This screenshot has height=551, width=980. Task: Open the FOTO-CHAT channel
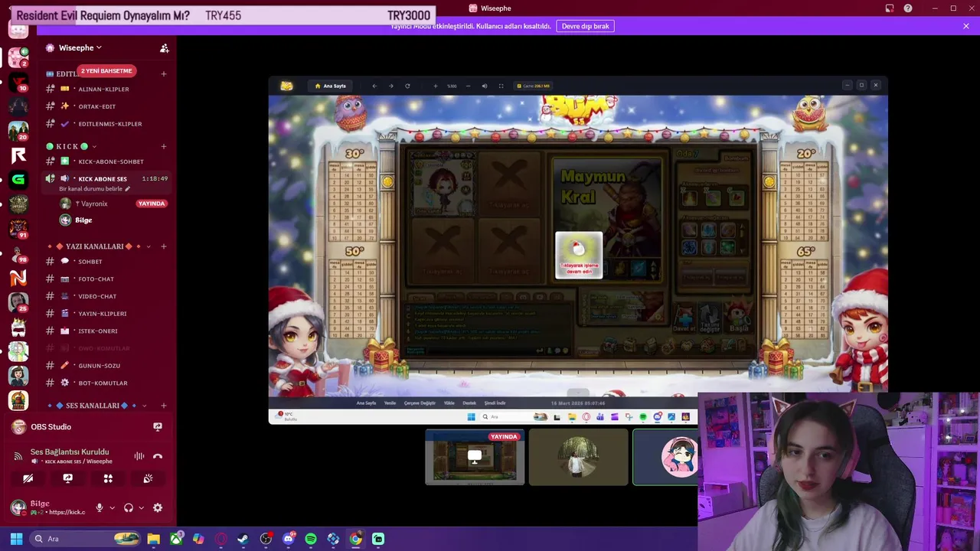coord(107,279)
